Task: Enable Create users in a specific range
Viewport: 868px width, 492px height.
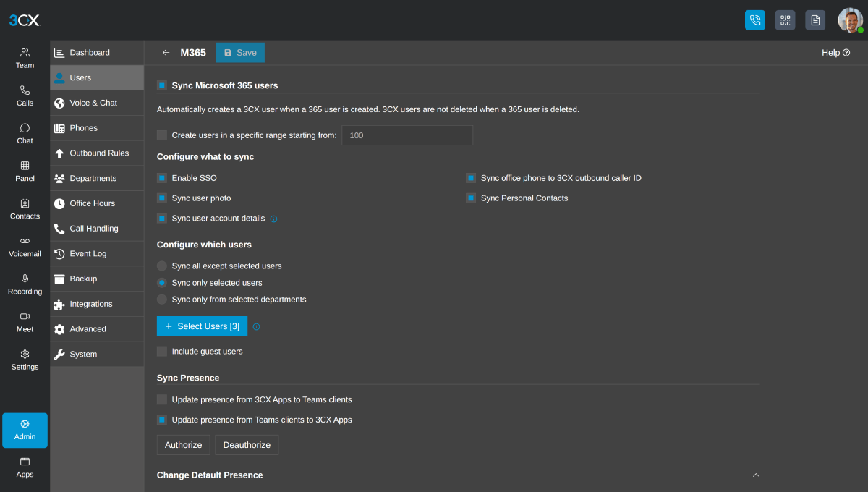Action: pyautogui.click(x=162, y=135)
